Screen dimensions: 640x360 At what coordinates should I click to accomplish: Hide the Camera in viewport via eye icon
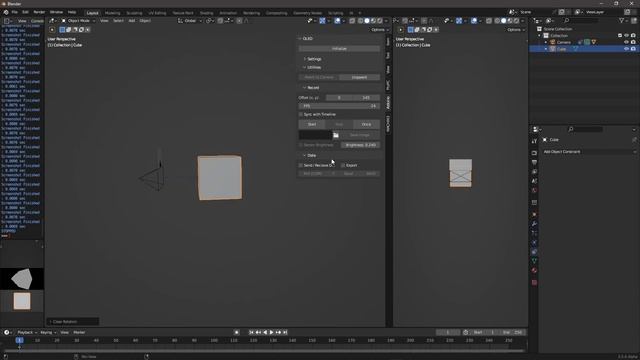click(x=627, y=42)
